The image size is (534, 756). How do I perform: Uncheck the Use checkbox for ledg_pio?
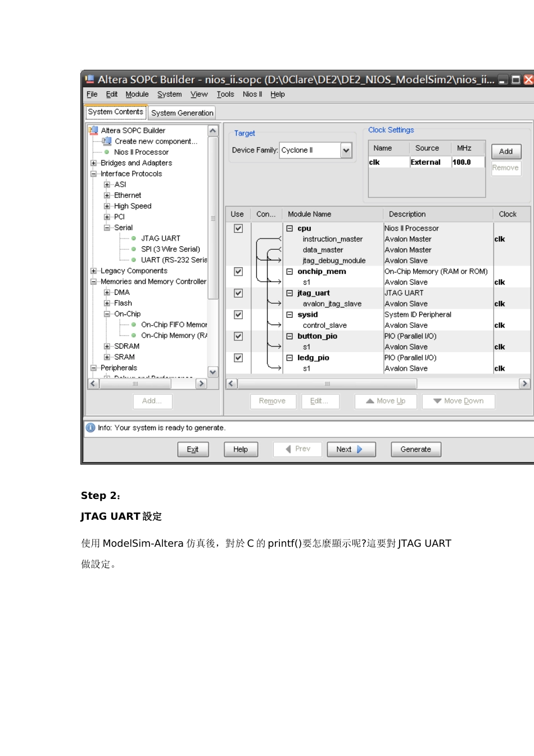(238, 358)
